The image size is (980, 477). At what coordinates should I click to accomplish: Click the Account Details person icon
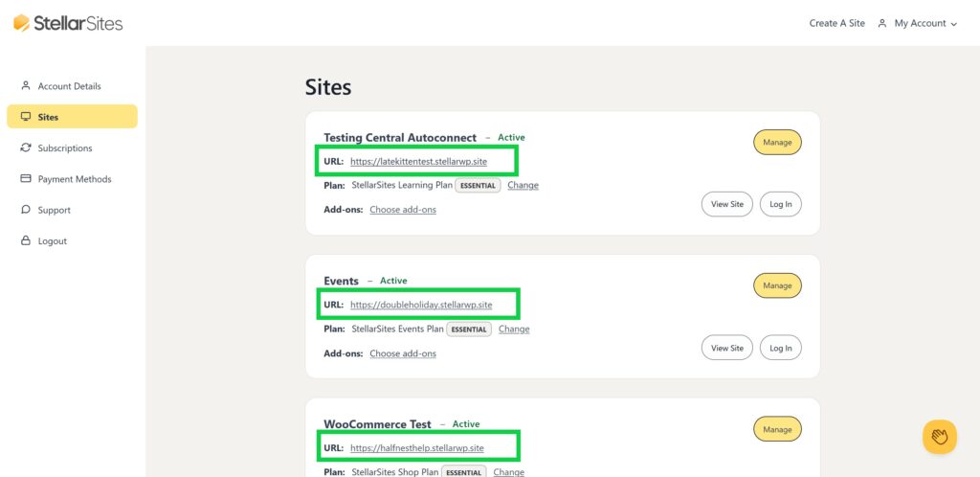[26, 85]
